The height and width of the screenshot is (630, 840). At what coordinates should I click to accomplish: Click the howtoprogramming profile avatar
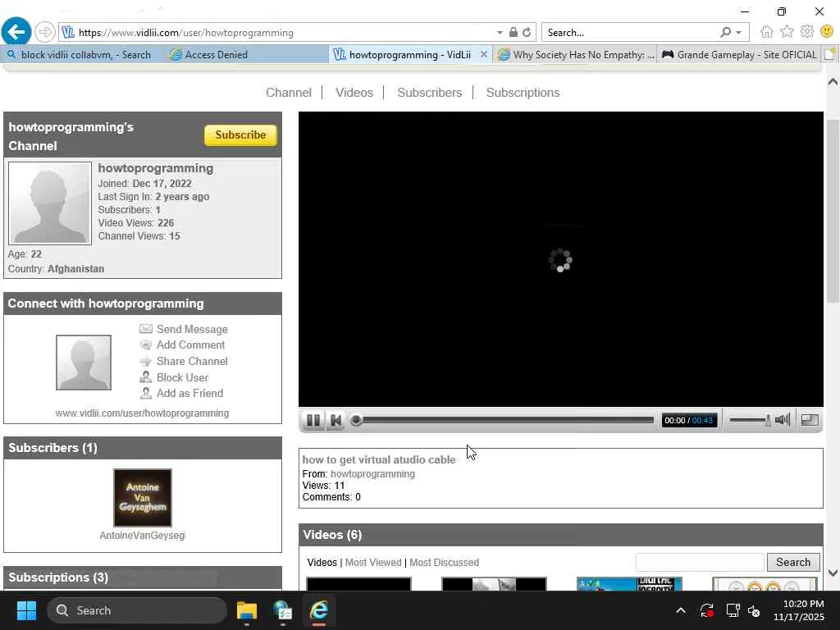tap(50, 203)
